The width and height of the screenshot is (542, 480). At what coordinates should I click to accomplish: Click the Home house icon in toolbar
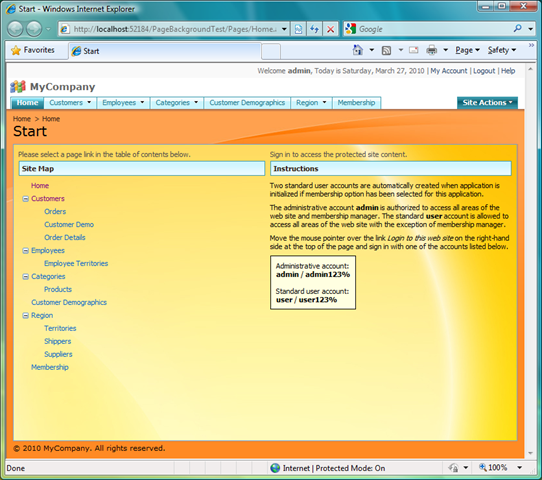(358, 50)
